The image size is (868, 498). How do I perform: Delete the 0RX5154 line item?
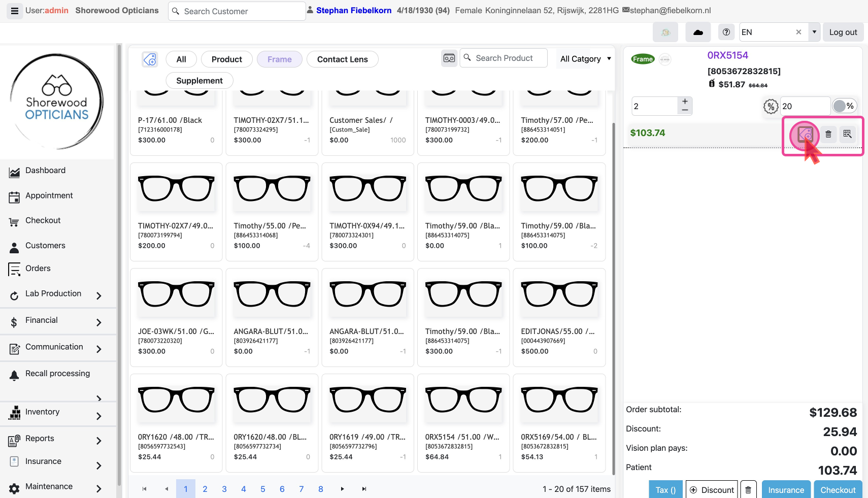tap(828, 134)
